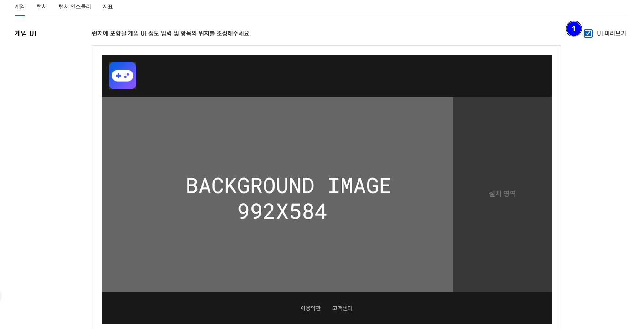Click the UI 미리보기 label text
The height and width of the screenshot is (329, 644).
611,33
